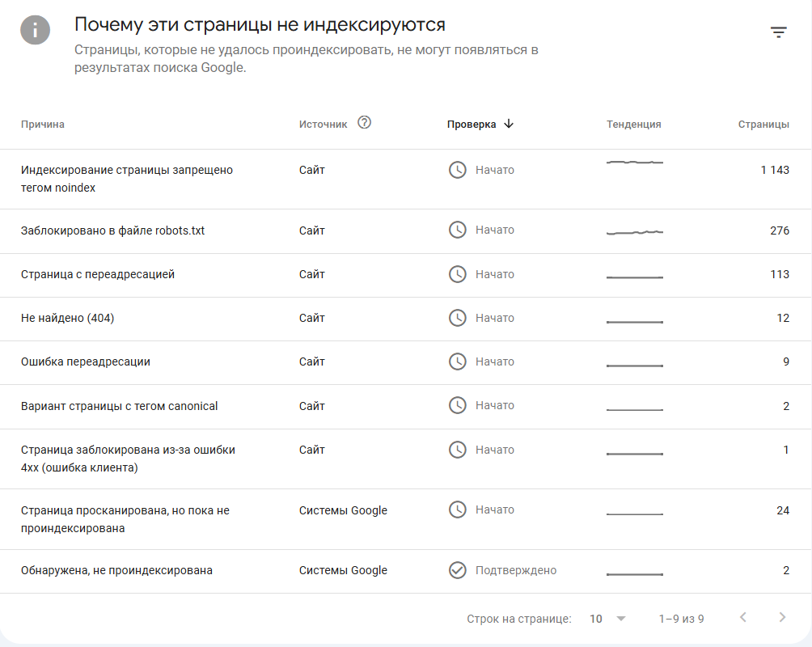Open row Не найдено (404)

click(406, 319)
